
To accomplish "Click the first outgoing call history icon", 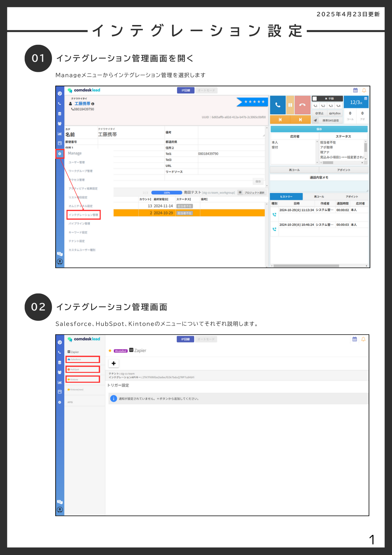I will (274, 214).
